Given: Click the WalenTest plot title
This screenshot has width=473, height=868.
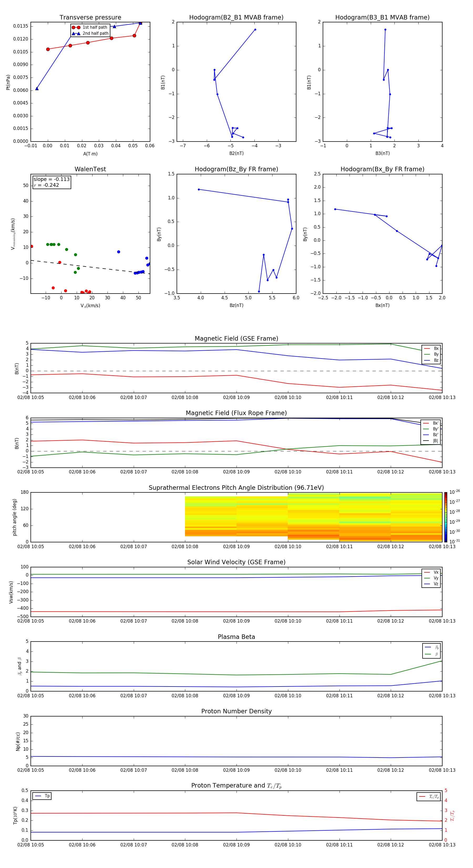Looking at the screenshot, I should 90,169.
